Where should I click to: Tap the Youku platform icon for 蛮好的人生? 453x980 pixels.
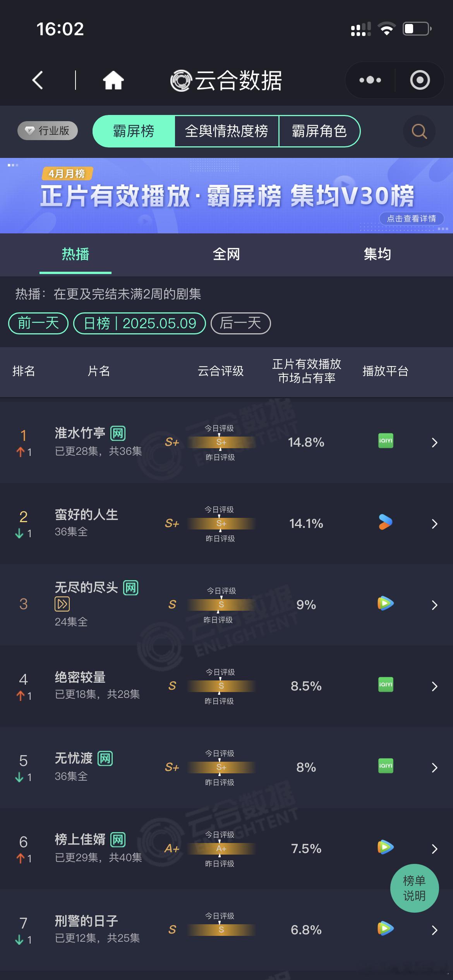[x=386, y=522]
